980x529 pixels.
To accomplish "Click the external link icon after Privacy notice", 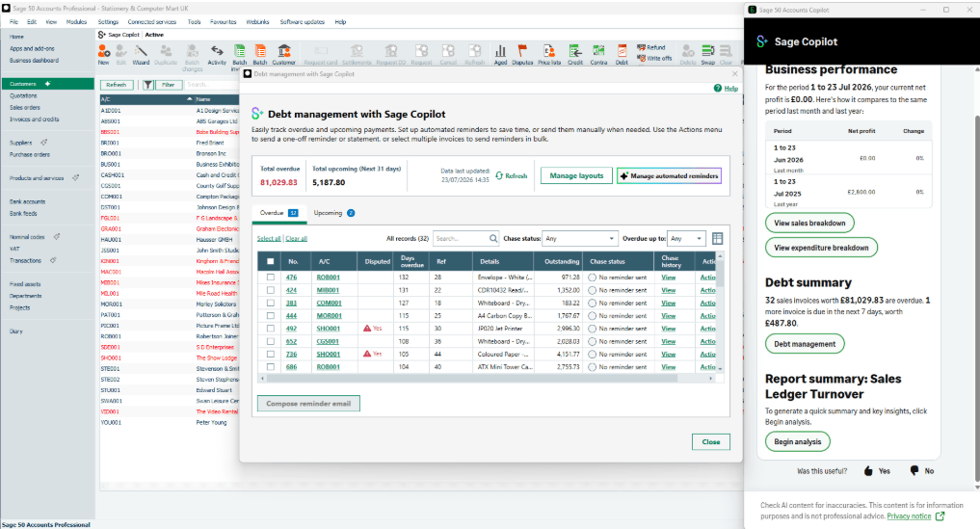I will pos(940,516).
